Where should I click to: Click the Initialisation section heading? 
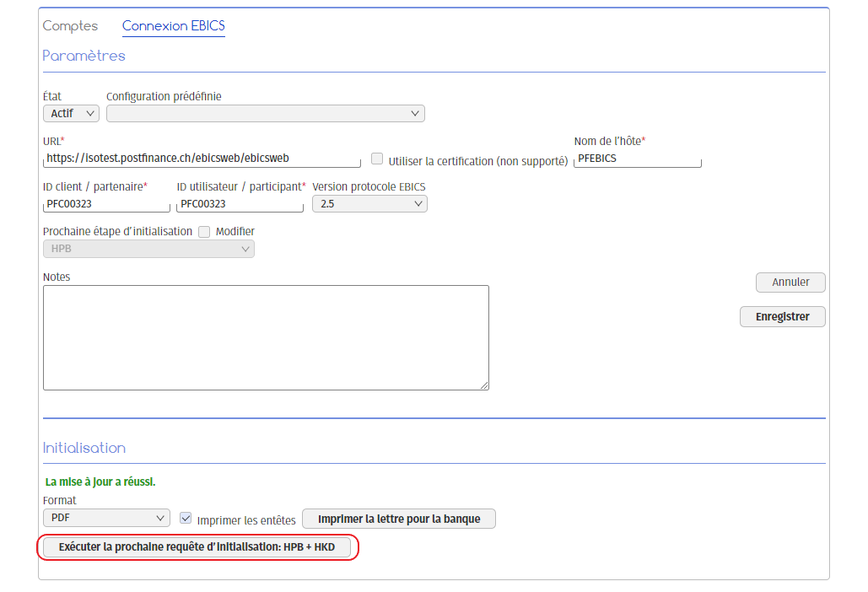[84, 448]
